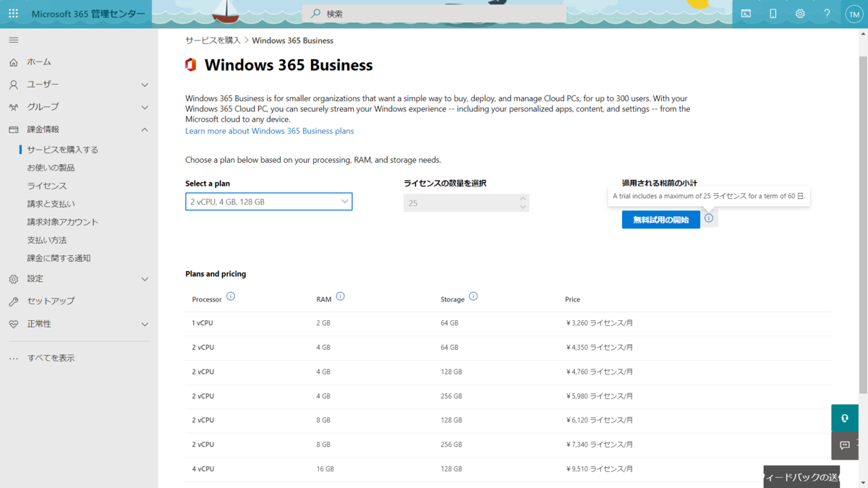The height and width of the screenshot is (488, 868).
Task: Click the ¥5,980 price cell
Action: click(599, 396)
